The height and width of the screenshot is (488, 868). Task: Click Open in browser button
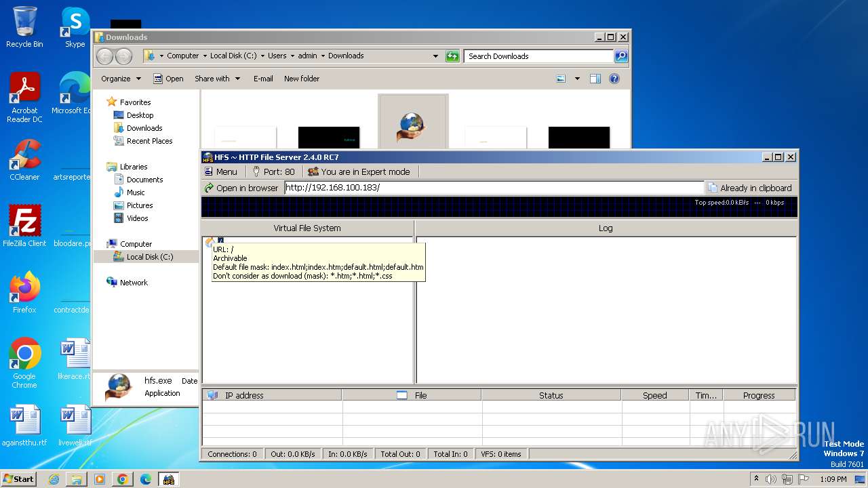tap(241, 188)
